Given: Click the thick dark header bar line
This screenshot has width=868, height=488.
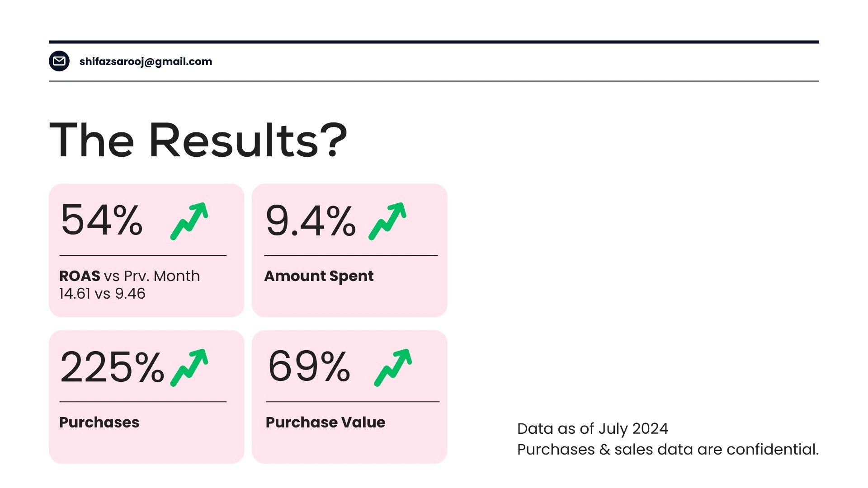Looking at the screenshot, I should [x=434, y=42].
